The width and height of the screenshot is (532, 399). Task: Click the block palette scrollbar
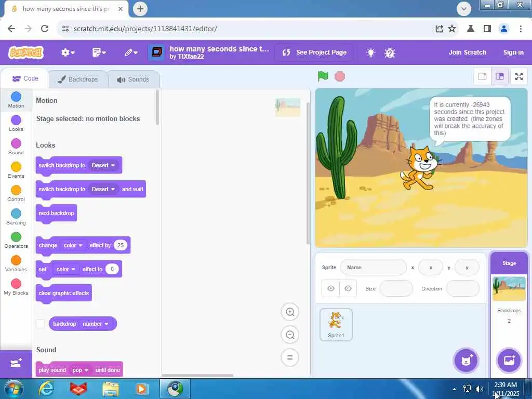coord(157,107)
